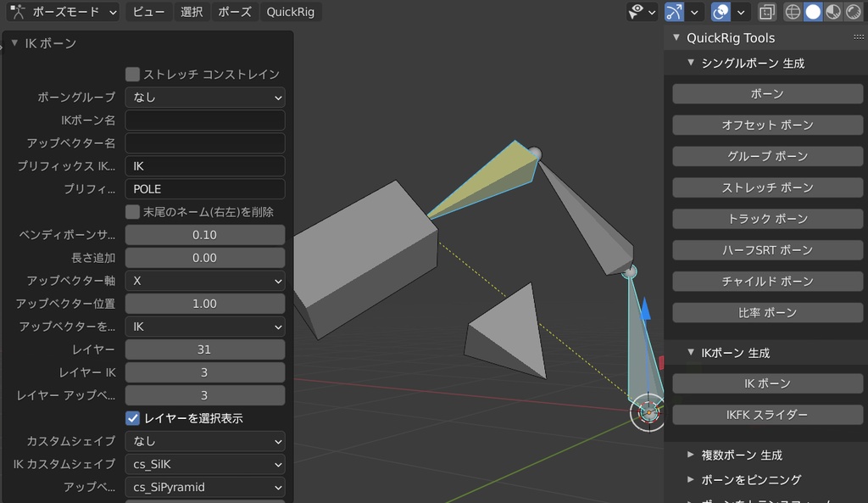Click the IKFK スライダー button
This screenshot has height=503, width=868.
click(x=767, y=414)
